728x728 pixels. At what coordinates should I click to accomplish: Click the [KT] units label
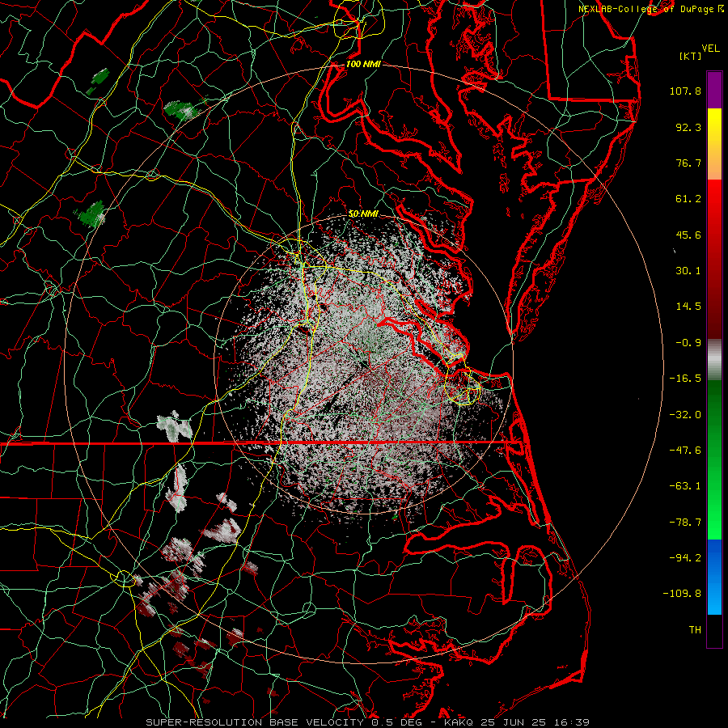(x=691, y=56)
